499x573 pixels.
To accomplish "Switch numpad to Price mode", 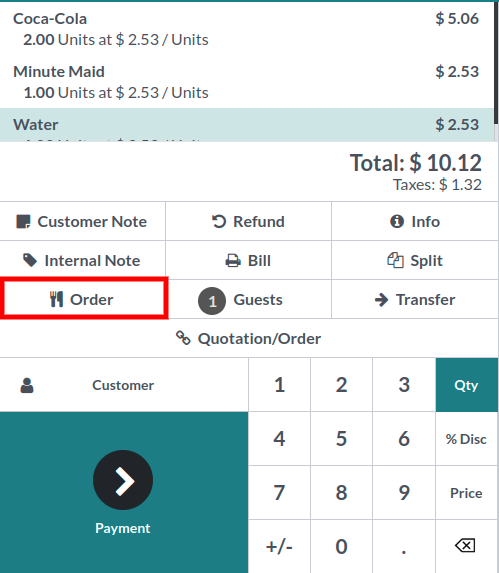I will [466, 493].
